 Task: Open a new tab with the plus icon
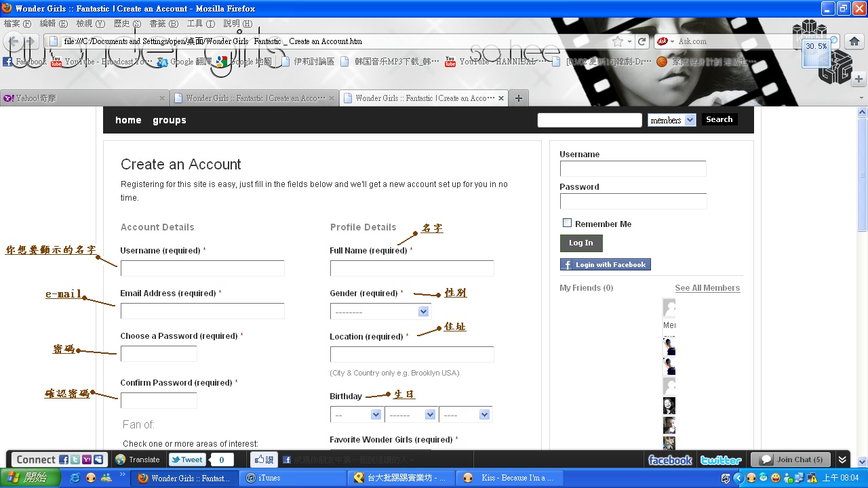[x=518, y=98]
